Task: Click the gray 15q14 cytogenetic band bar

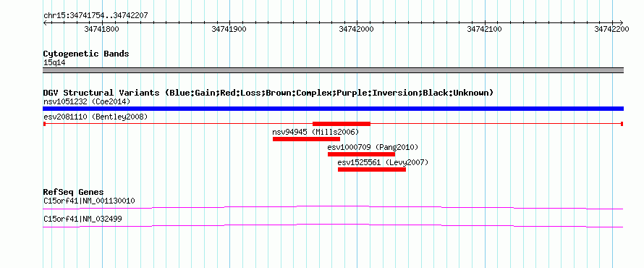Action: coord(333,70)
